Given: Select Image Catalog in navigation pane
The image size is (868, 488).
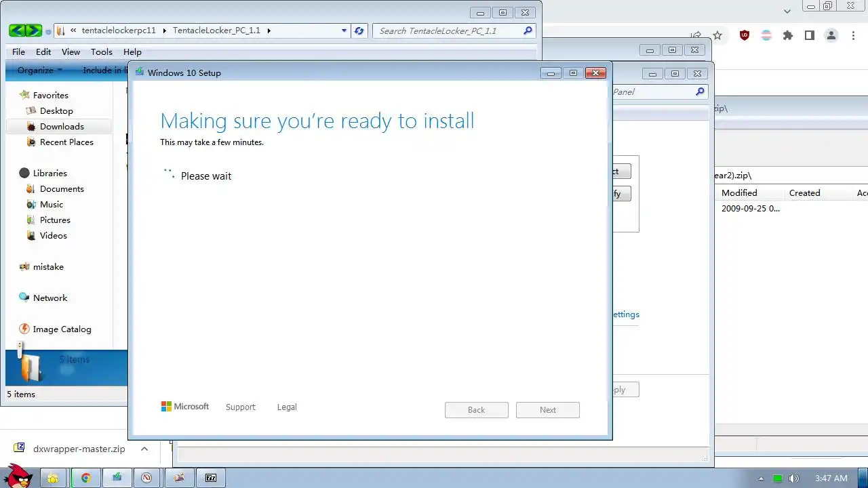Looking at the screenshot, I should 62,329.
